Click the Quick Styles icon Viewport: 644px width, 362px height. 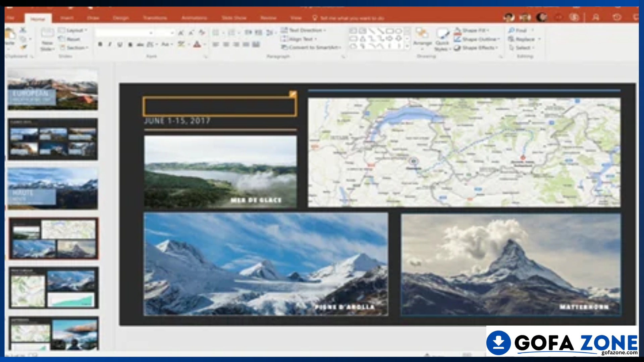[442, 34]
